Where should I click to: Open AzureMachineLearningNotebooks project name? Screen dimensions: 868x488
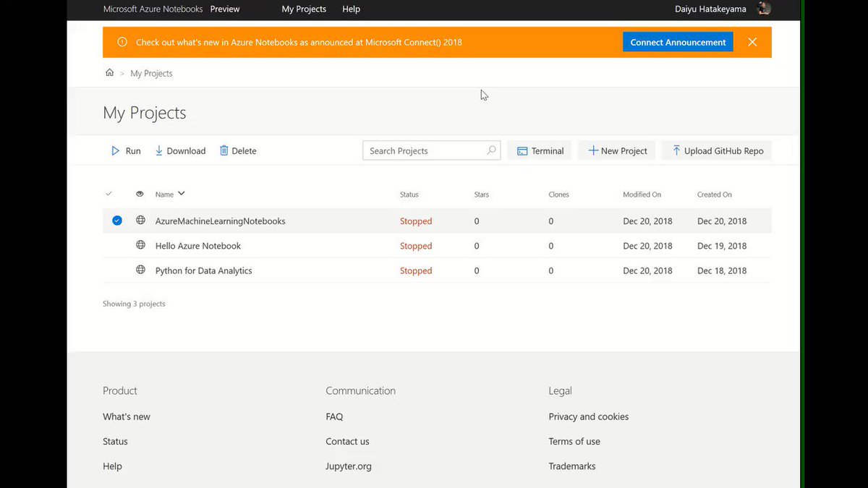[221, 221]
